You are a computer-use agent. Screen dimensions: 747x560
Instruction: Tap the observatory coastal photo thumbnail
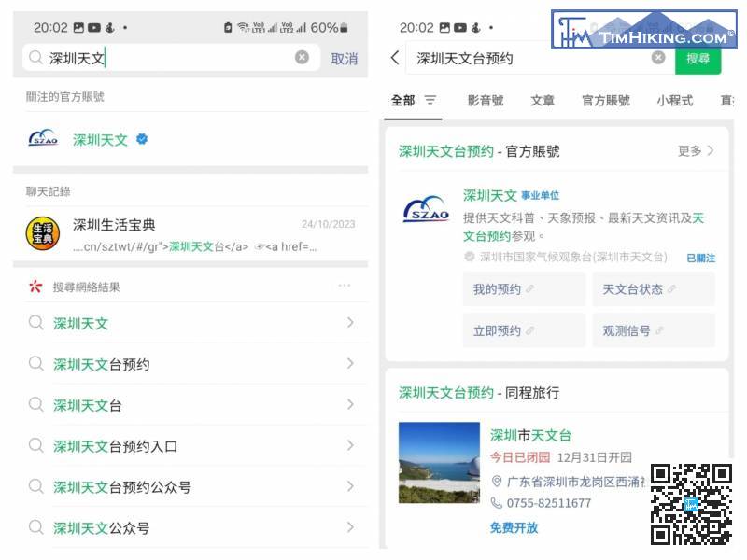439,462
